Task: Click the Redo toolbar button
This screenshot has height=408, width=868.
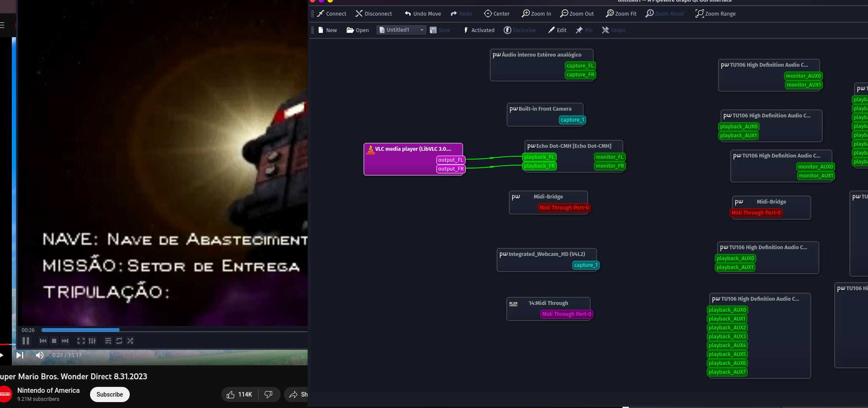Action: [461, 14]
